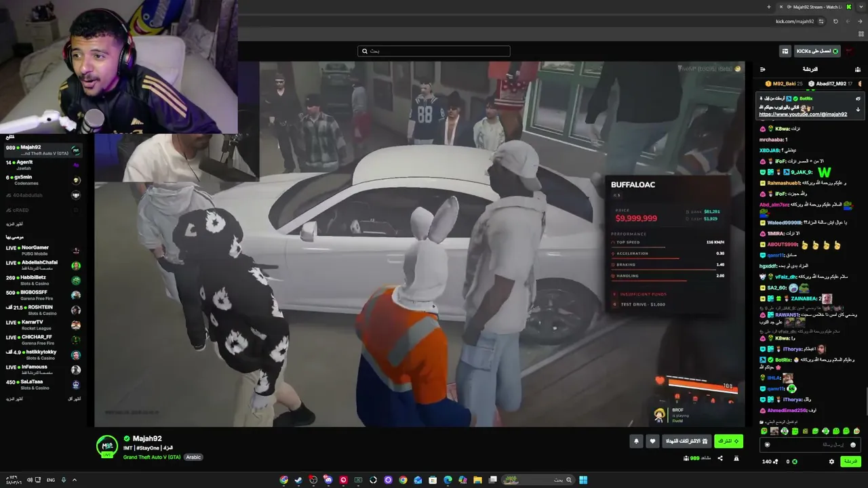The width and height of the screenshot is (868, 488).
Task: Open the microphone tray icon
Action: pos(64,480)
